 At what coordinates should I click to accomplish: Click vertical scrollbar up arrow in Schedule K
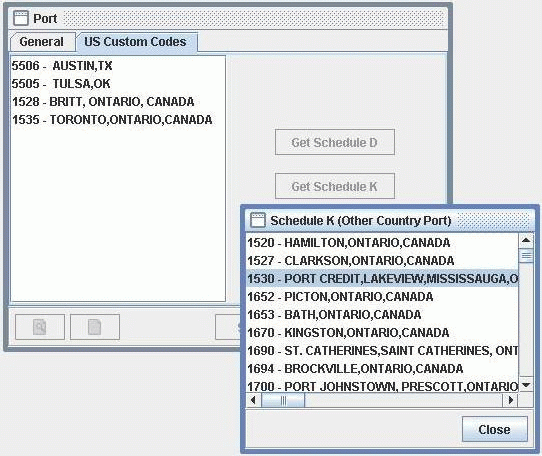point(526,240)
